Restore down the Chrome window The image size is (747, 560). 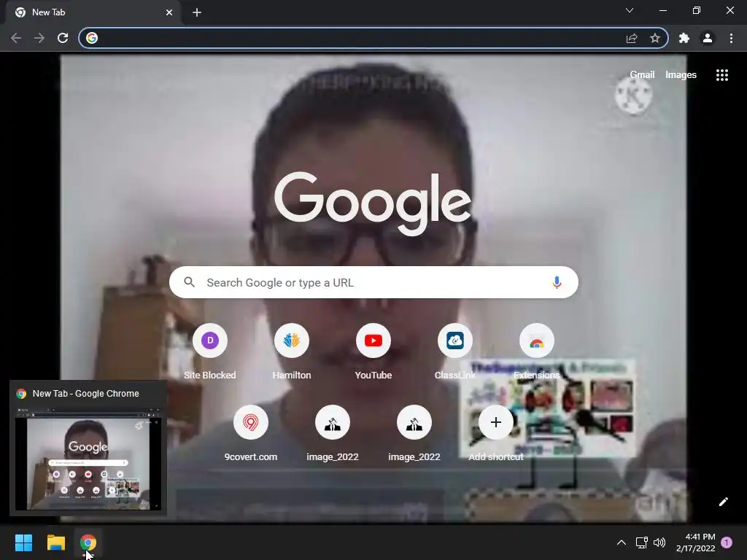click(x=697, y=10)
